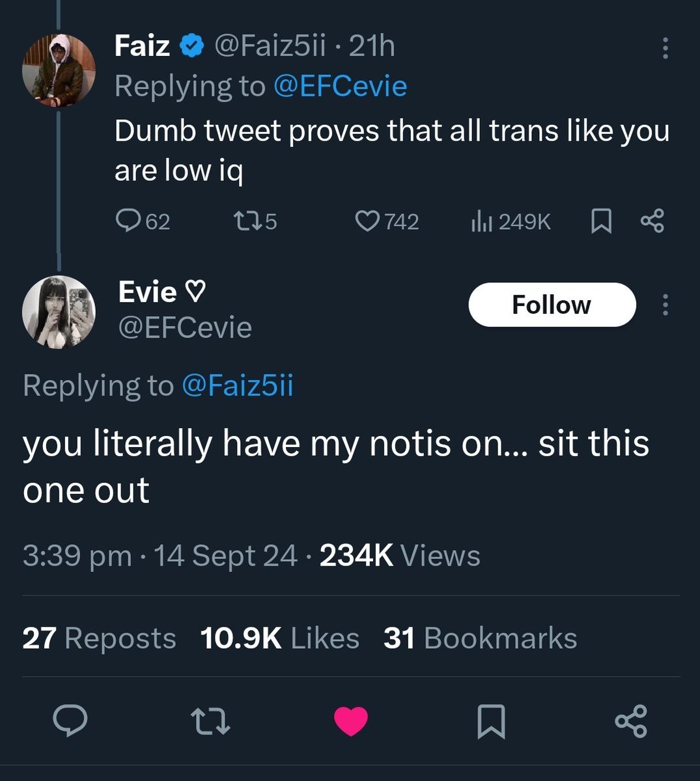View list of 27 Reposts

[99, 638]
